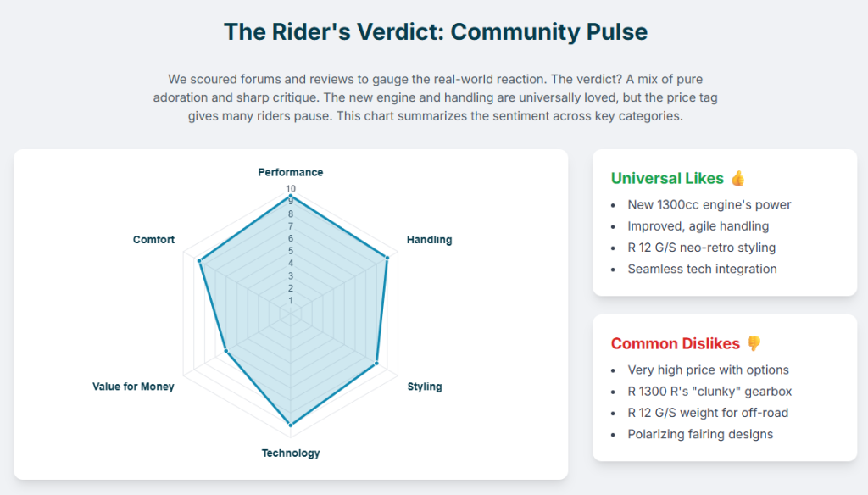Click "New 1300cc engine's power" list item
The width and height of the screenshot is (868, 495).
[709, 204]
